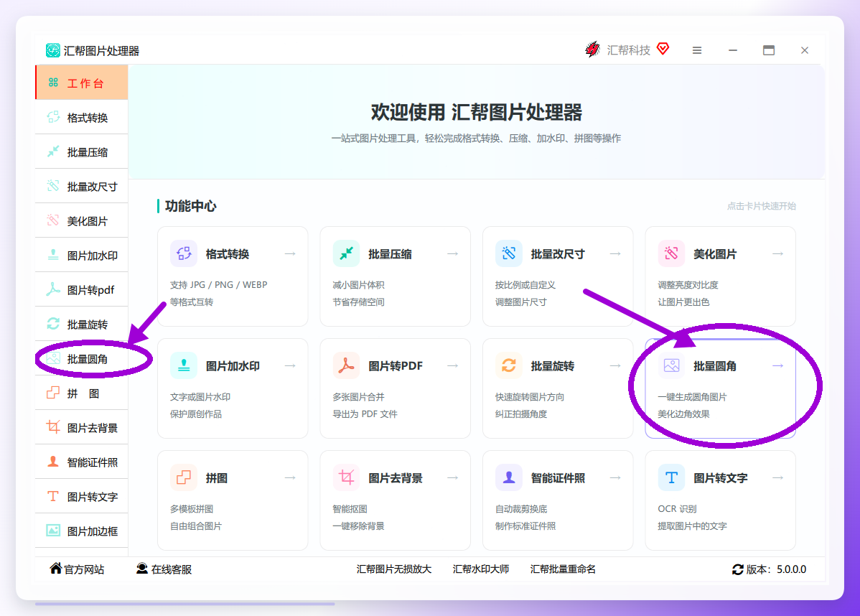Viewport: 860px width, 616px height.
Task: Open 在线客服 support link
Action: [164, 569]
